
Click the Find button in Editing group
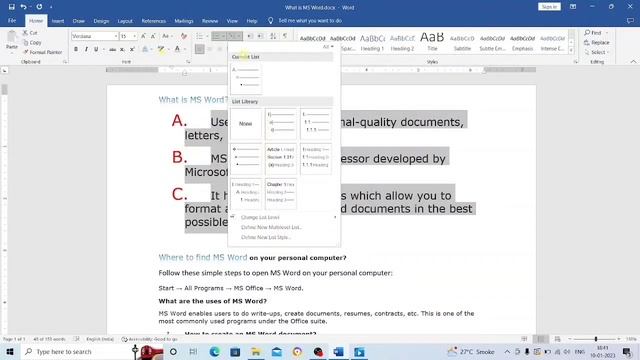[593, 33]
